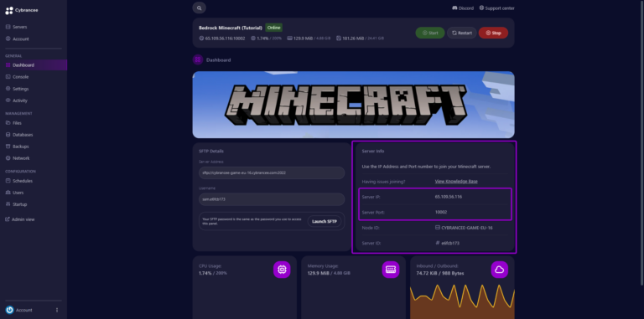The width and height of the screenshot is (644, 319).
Task: Stop the server
Action: (x=493, y=33)
